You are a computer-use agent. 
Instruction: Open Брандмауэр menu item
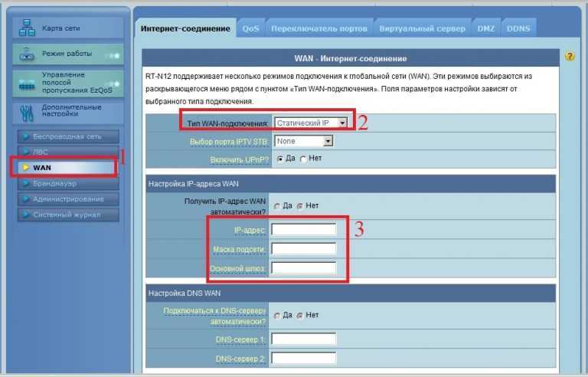[x=68, y=183]
